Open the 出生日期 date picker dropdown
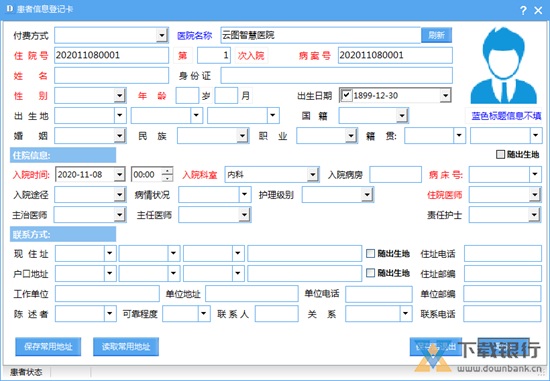The height and width of the screenshot is (381, 550). point(445,95)
